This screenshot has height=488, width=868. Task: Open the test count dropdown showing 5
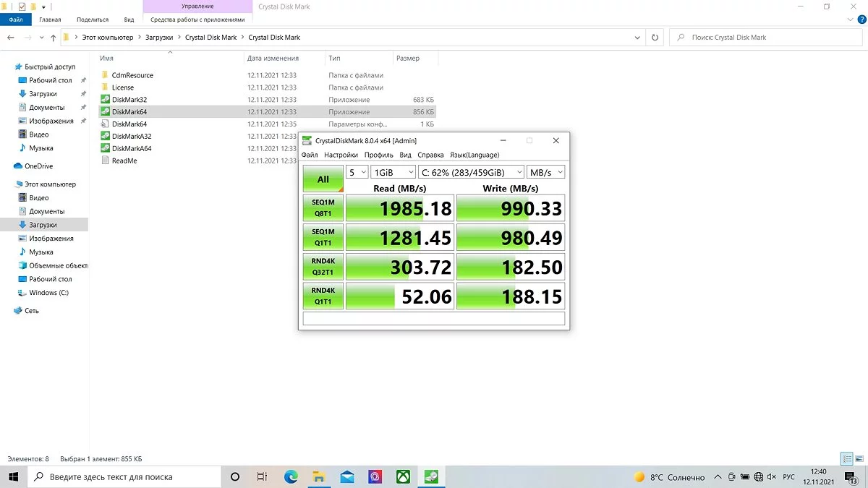tap(357, 172)
